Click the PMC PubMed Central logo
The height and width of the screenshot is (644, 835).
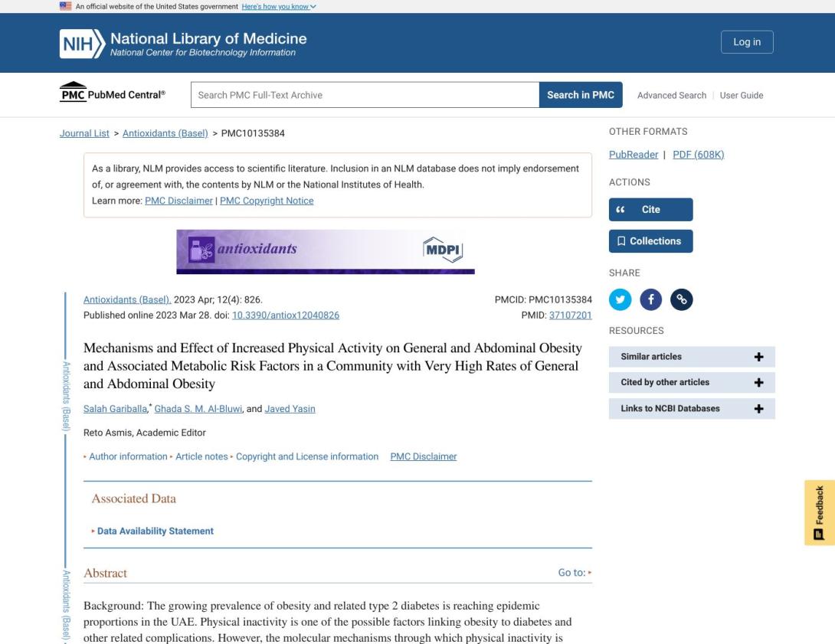113,93
